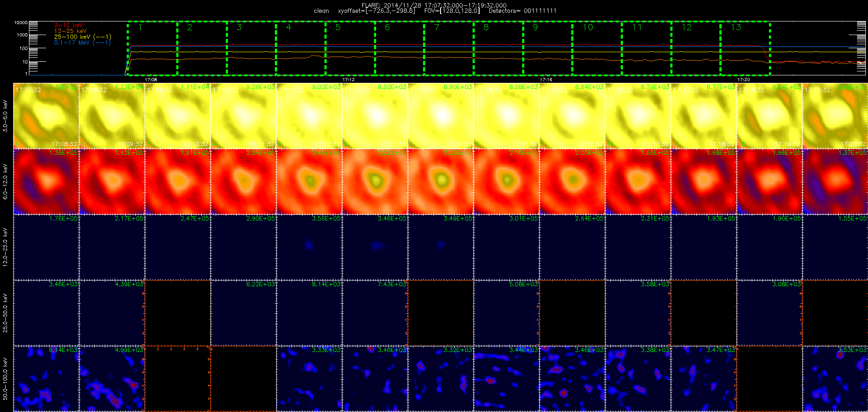868x412 pixels.
Task: Open the 50.0-100.0 keV image labeled 6.14E+03
Action: (x=46, y=379)
